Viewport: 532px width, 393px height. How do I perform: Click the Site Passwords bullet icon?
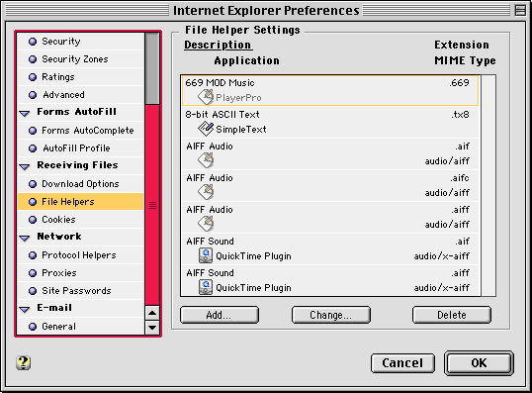33,291
